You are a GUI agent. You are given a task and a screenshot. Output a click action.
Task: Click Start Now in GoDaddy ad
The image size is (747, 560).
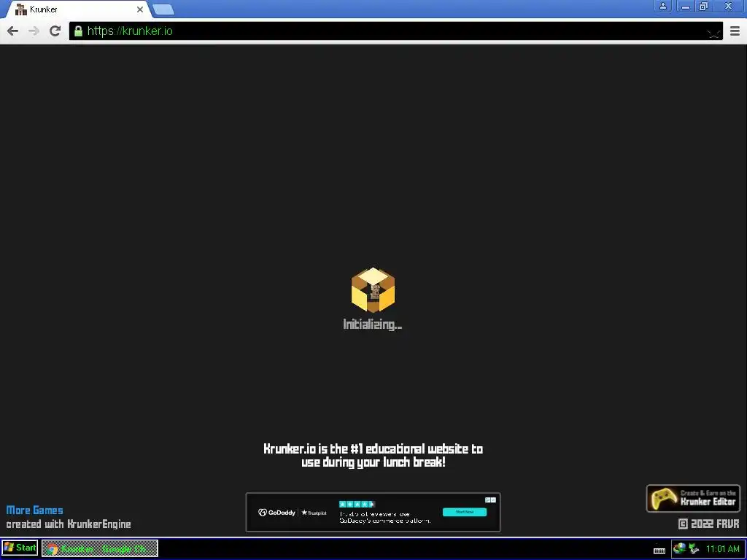pyautogui.click(x=465, y=513)
